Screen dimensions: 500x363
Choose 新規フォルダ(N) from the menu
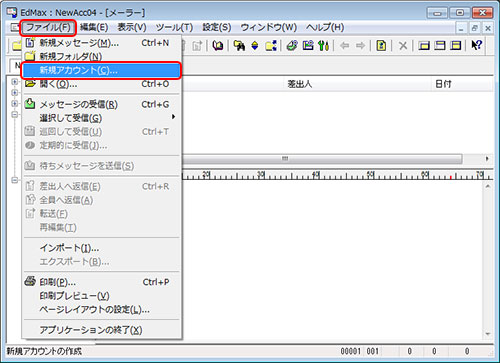(x=102, y=56)
